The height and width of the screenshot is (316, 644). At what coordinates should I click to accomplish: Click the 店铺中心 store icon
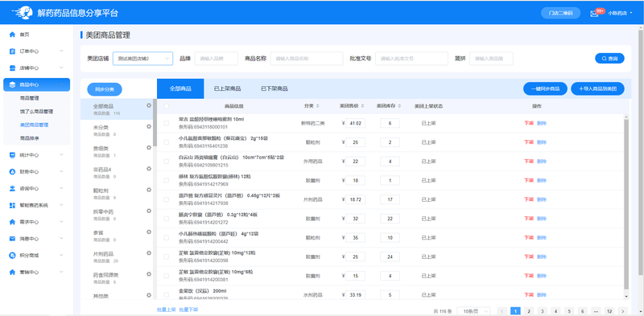(x=12, y=68)
